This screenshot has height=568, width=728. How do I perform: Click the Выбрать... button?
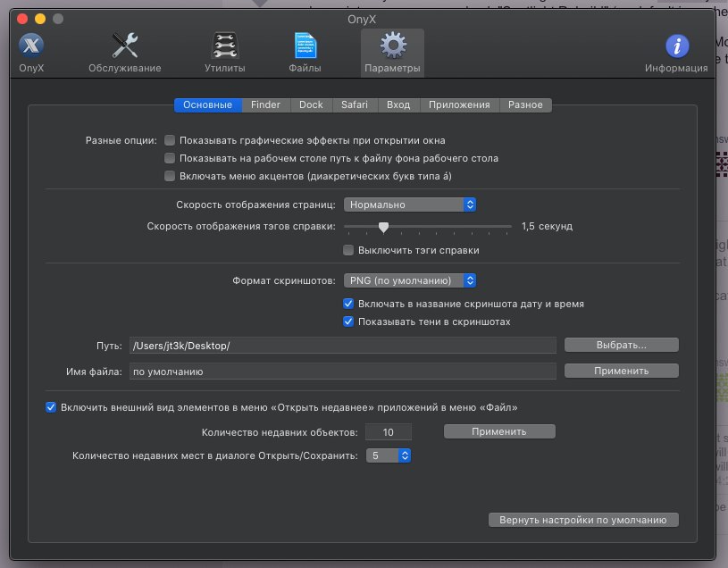pos(621,345)
